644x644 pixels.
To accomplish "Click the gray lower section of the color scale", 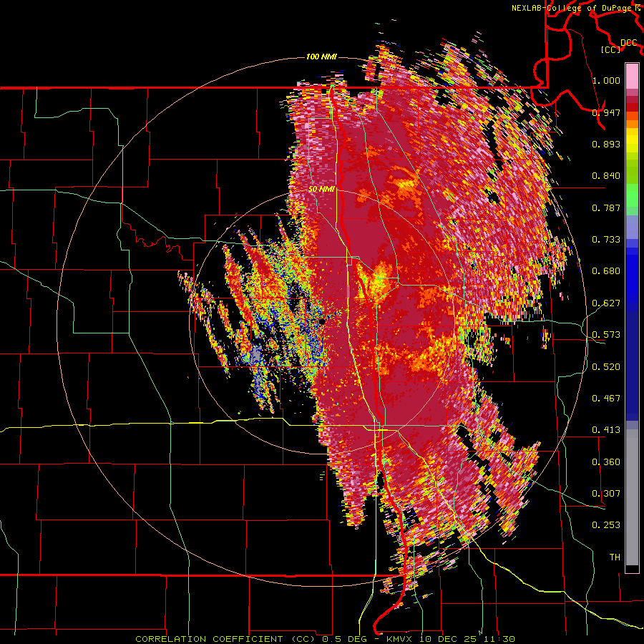I will click(632, 499).
